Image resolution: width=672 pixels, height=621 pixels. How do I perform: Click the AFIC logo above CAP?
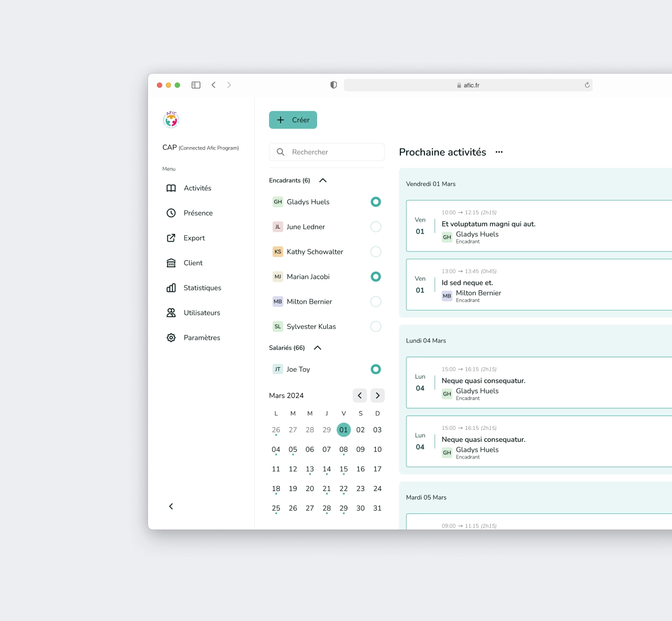pyautogui.click(x=170, y=119)
